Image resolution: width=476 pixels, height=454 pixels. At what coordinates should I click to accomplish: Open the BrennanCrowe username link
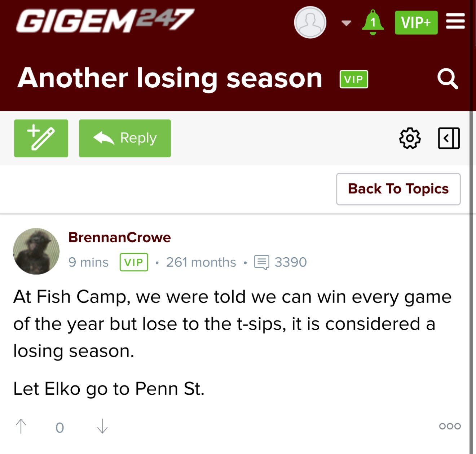[119, 237]
